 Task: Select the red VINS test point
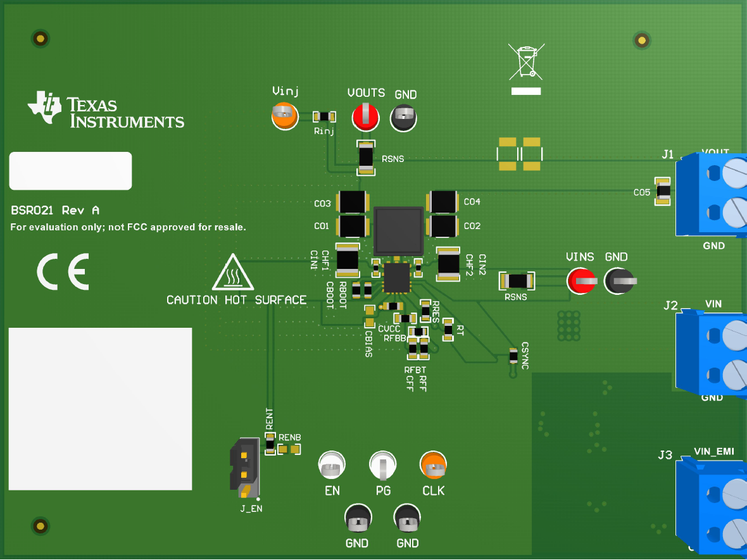(581, 281)
